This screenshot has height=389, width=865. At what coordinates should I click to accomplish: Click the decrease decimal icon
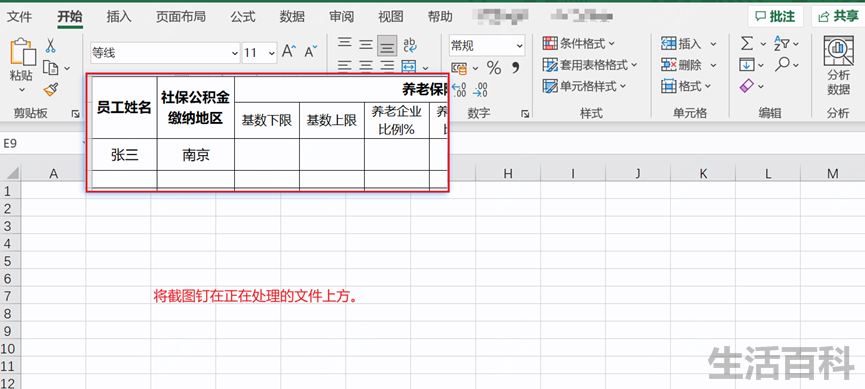(481, 89)
